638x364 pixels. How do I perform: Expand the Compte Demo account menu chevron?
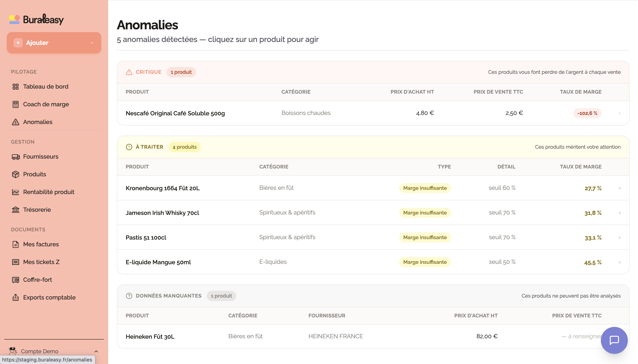[x=96, y=351]
